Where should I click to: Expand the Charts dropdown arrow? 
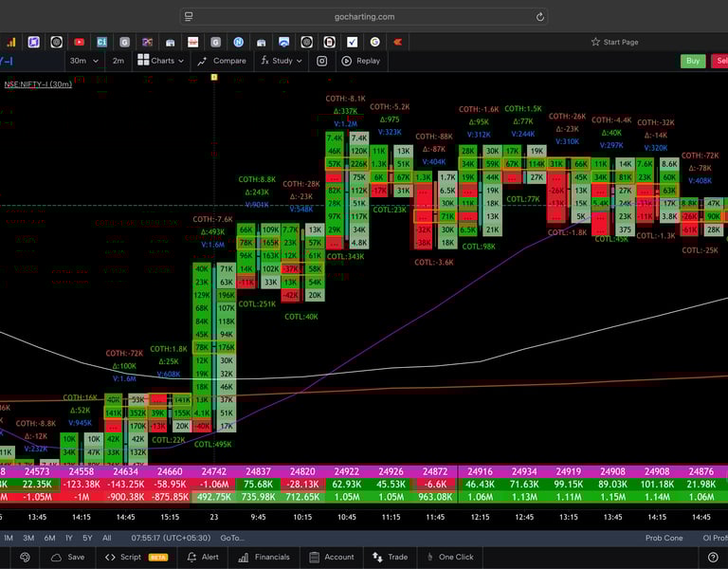tap(181, 61)
